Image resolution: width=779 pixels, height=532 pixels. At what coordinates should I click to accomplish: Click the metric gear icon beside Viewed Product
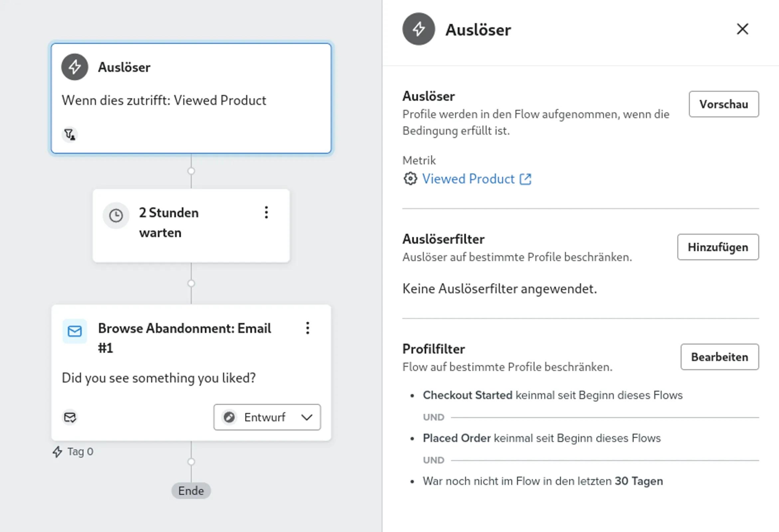[410, 179]
